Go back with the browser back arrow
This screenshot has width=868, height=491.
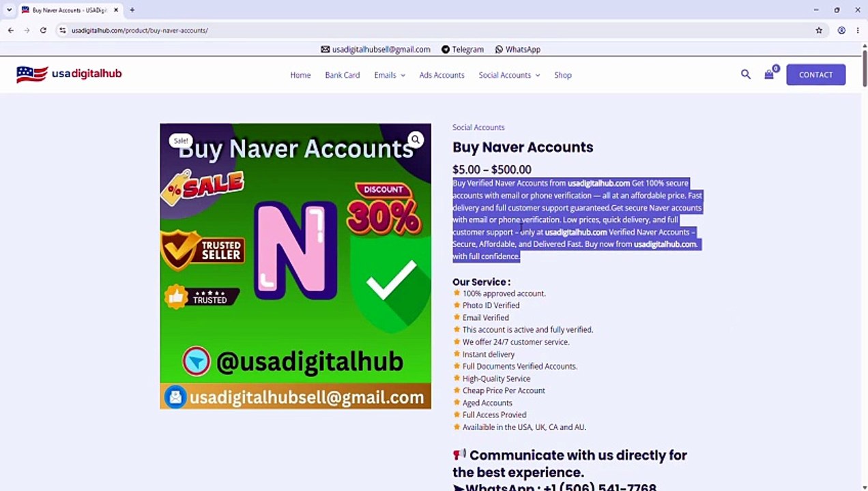[11, 30]
